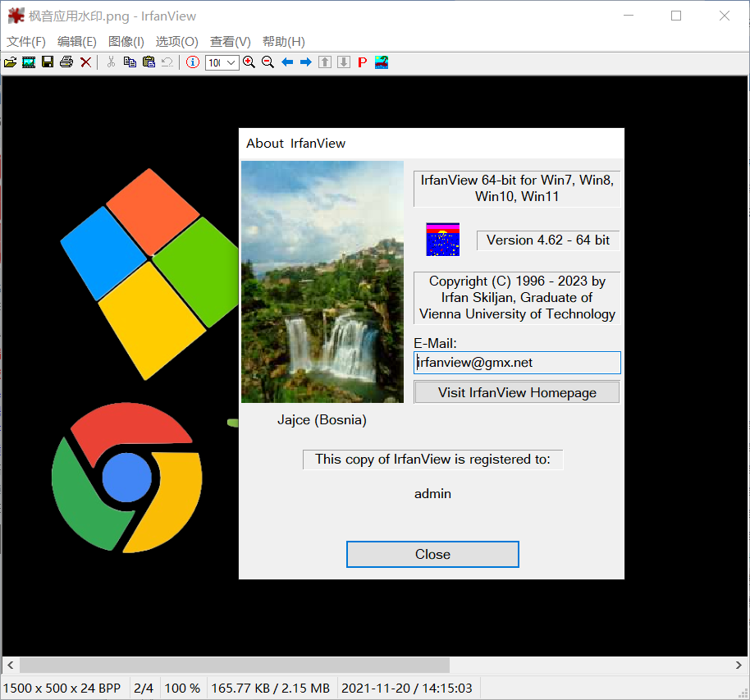Click the E-Mail address input field

pyautogui.click(x=517, y=363)
